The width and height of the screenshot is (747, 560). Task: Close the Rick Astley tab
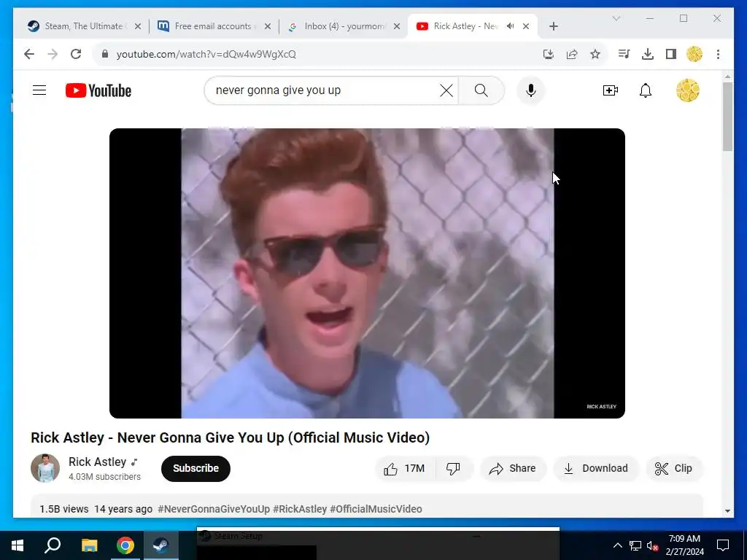tap(526, 26)
